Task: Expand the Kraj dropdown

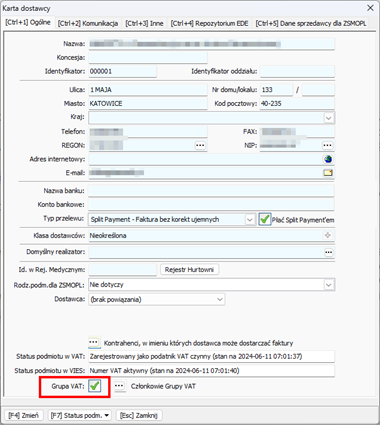Action: 329,118
